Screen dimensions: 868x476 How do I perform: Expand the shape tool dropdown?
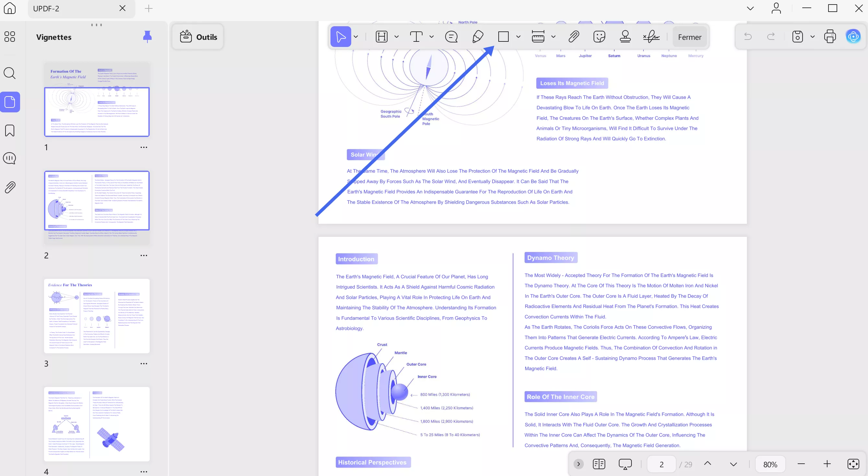pyautogui.click(x=518, y=36)
